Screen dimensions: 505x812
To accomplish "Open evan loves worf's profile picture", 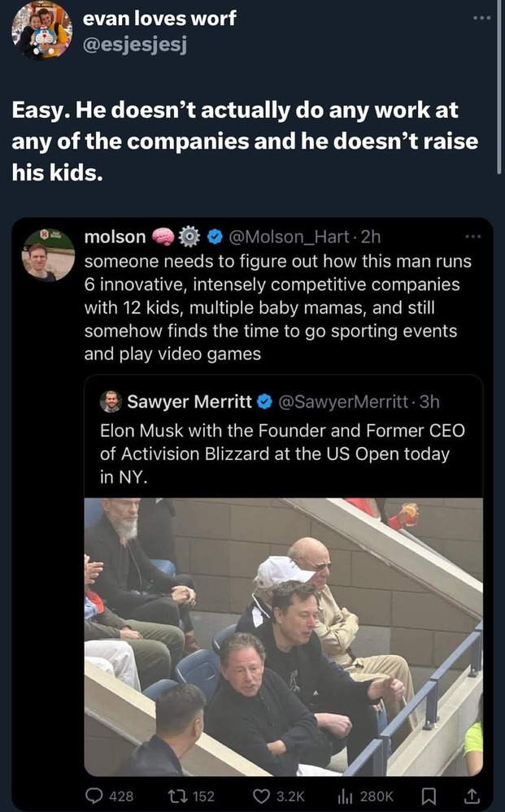I will [41, 31].
